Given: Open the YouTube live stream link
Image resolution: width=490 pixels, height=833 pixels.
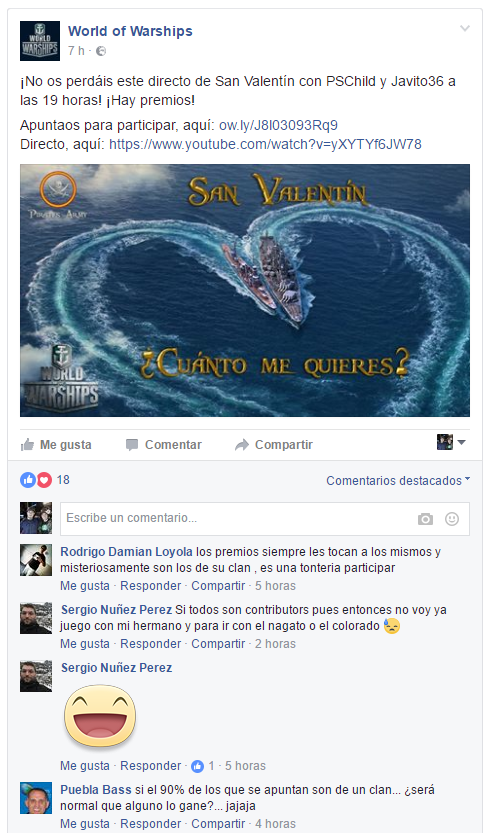Looking at the screenshot, I should tap(265, 144).
